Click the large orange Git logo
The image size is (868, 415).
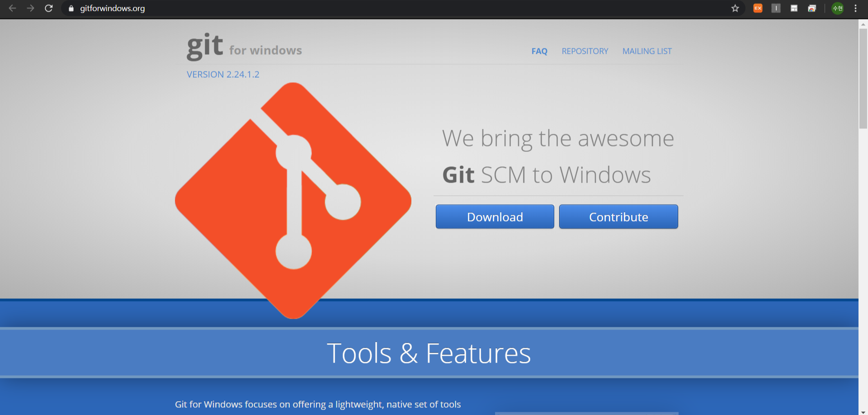pos(293,200)
